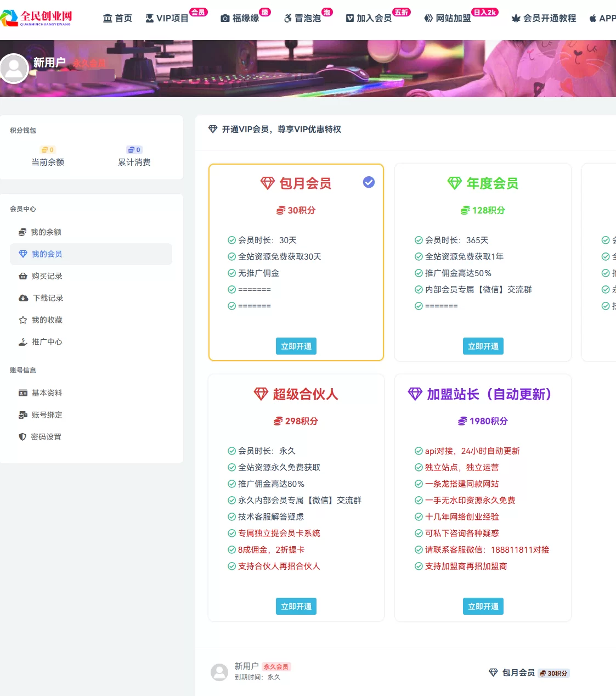616x696 pixels.
Task: Click the 会员时长：30天 feature line
Action: [x=262, y=240]
